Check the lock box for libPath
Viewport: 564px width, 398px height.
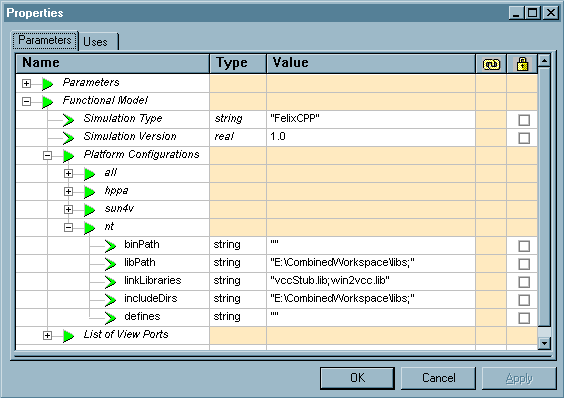[x=524, y=264]
